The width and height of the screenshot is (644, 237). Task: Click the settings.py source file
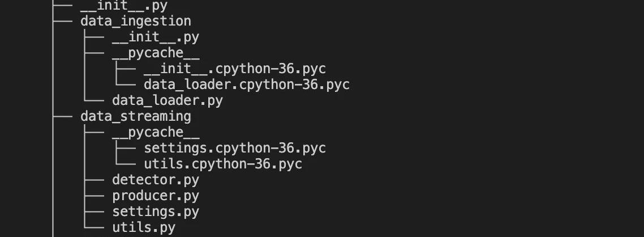click(x=156, y=211)
